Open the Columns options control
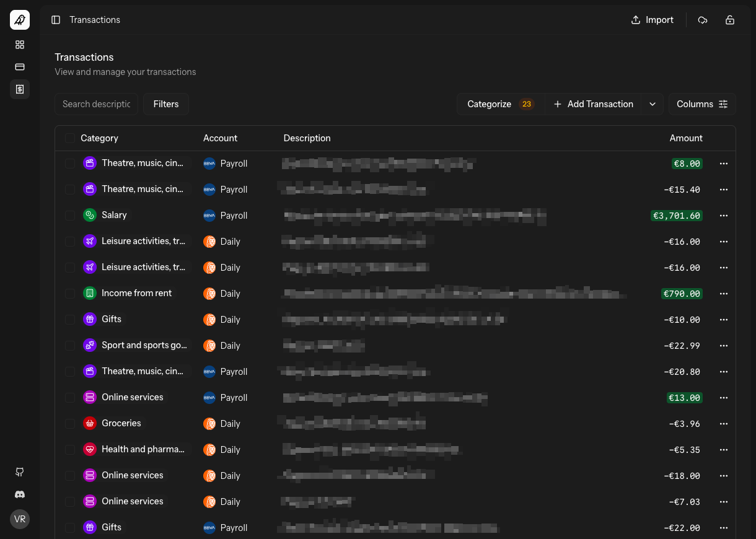This screenshot has height=539, width=756. (702, 104)
